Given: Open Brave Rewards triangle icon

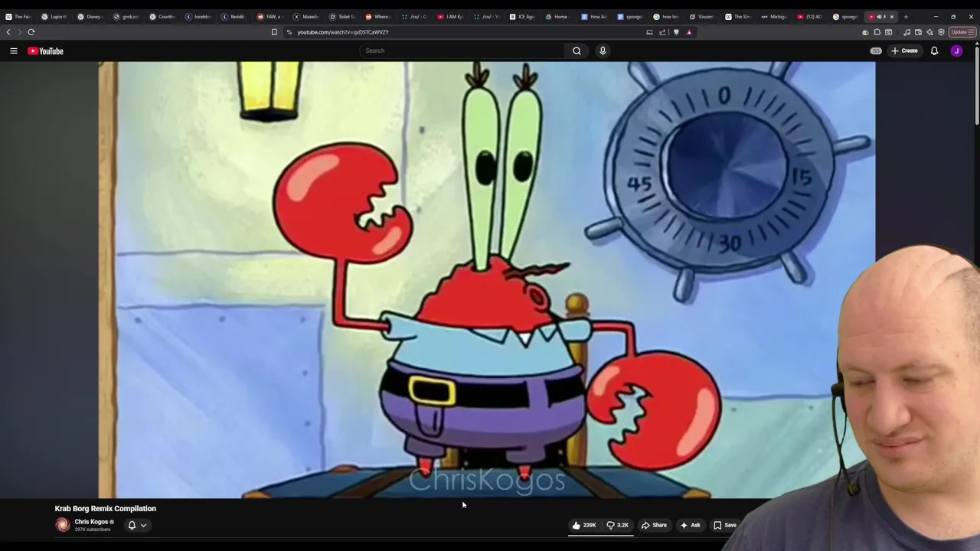Looking at the screenshot, I should 689,32.
